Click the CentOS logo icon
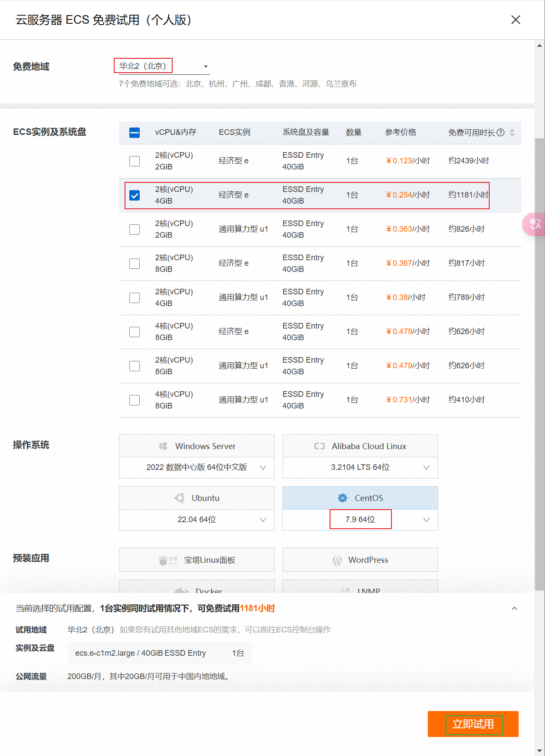Screen dimensions: 545x756 tap(343, 498)
